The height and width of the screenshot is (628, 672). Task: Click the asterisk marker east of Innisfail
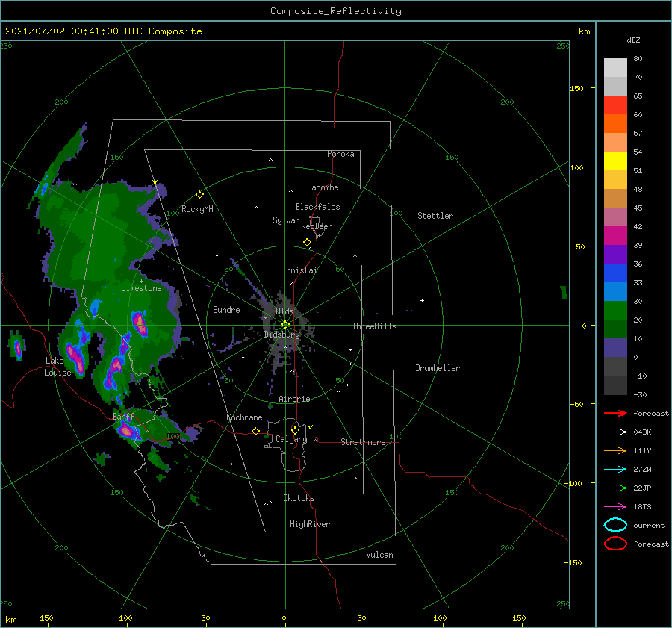(355, 256)
